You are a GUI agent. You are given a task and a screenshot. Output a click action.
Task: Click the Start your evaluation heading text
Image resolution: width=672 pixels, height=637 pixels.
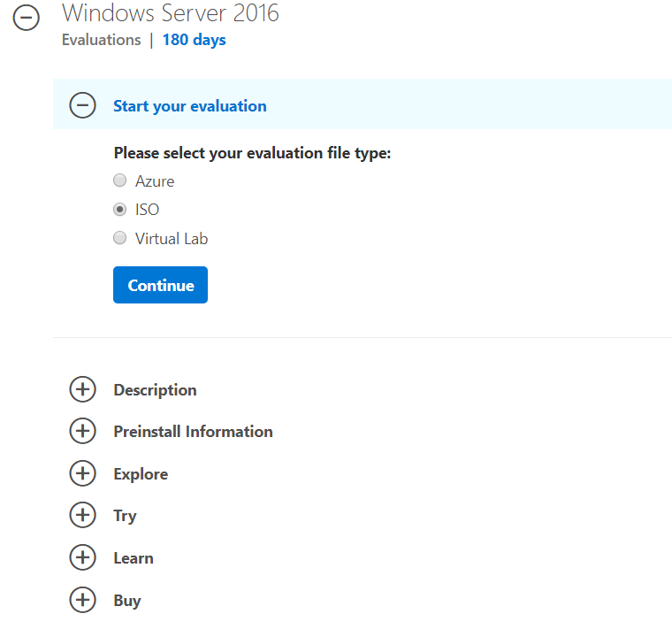pyautogui.click(x=190, y=106)
